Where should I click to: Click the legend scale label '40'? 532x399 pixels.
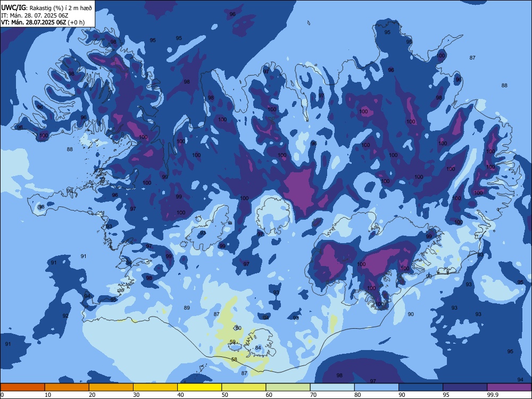pos(180,395)
